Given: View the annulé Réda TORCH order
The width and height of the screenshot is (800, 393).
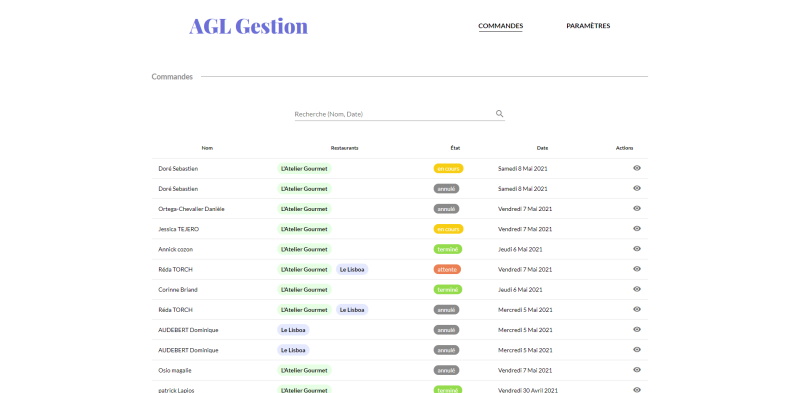Looking at the screenshot, I should coord(637,309).
